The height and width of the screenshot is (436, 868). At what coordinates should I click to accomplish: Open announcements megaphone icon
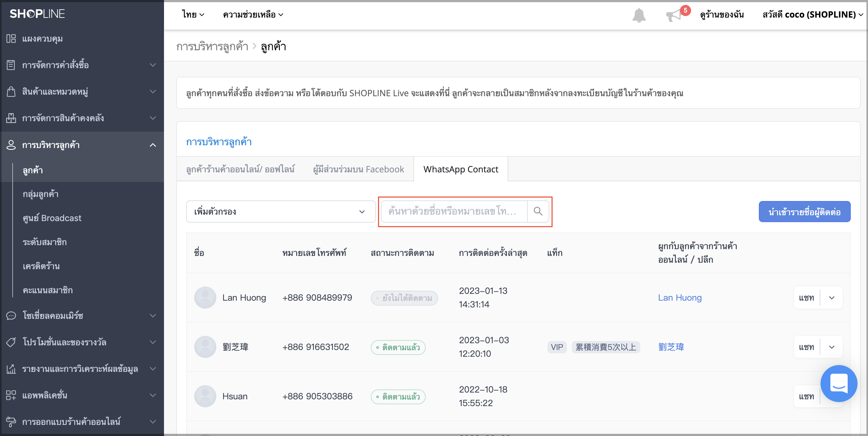tap(673, 15)
